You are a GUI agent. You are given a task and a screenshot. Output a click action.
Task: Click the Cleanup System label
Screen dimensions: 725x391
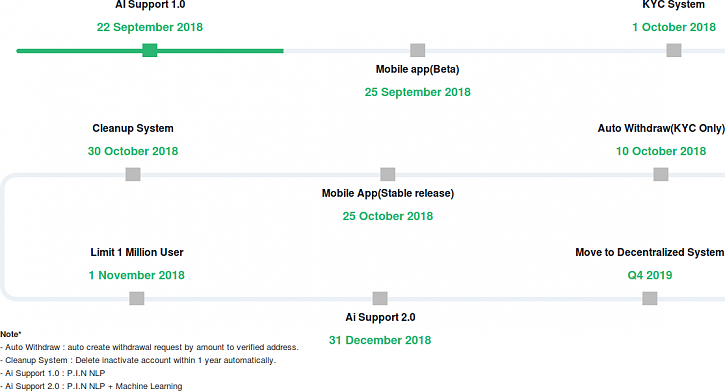(133, 128)
